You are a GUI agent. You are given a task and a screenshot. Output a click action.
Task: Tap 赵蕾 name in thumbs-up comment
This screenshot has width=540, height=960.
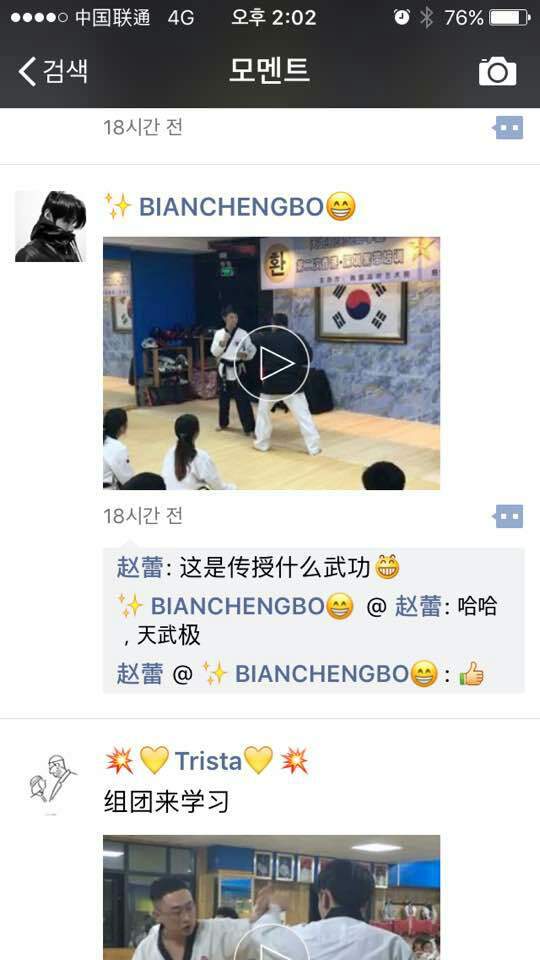click(140, 674)
